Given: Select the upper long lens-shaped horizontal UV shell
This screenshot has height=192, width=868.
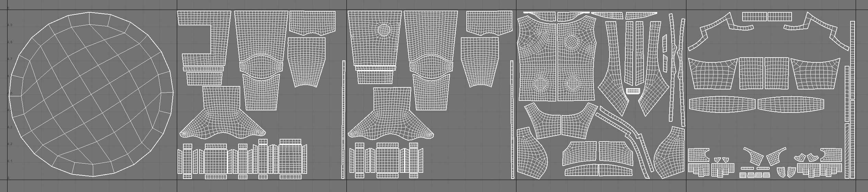Looking at the screenshot, I should pyautogui.click(x=722, y=105).
